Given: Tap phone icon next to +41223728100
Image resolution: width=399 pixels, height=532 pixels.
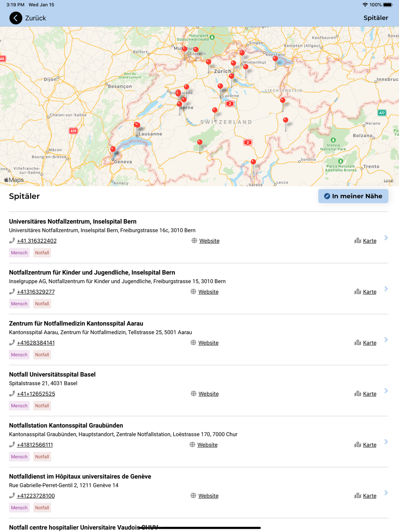Looking at the screenshot, I should point(12,496).
